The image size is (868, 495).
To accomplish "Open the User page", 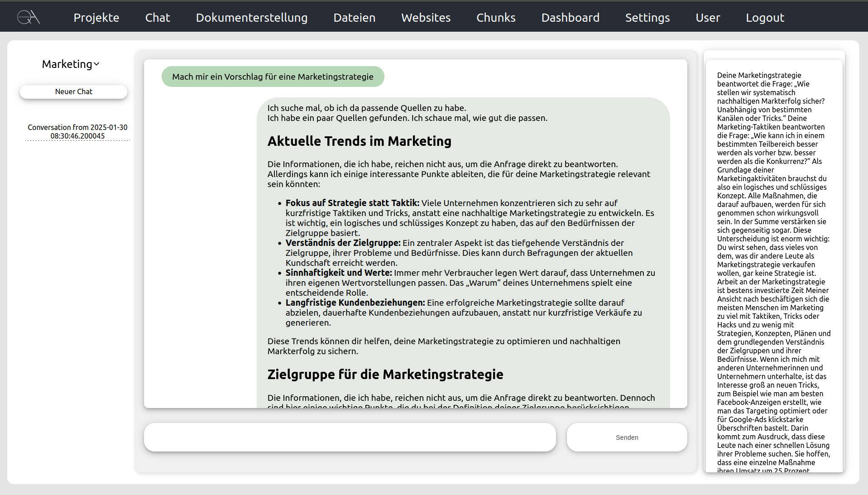I will click(707, 18).
